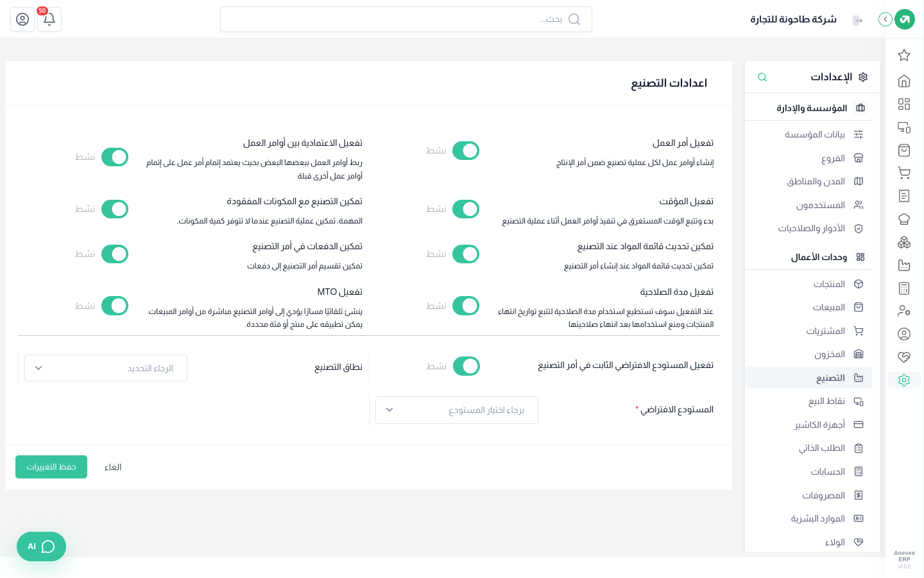Open the notifications bell with badge 50
Screen dimensions: 924x578
(49, 19)
